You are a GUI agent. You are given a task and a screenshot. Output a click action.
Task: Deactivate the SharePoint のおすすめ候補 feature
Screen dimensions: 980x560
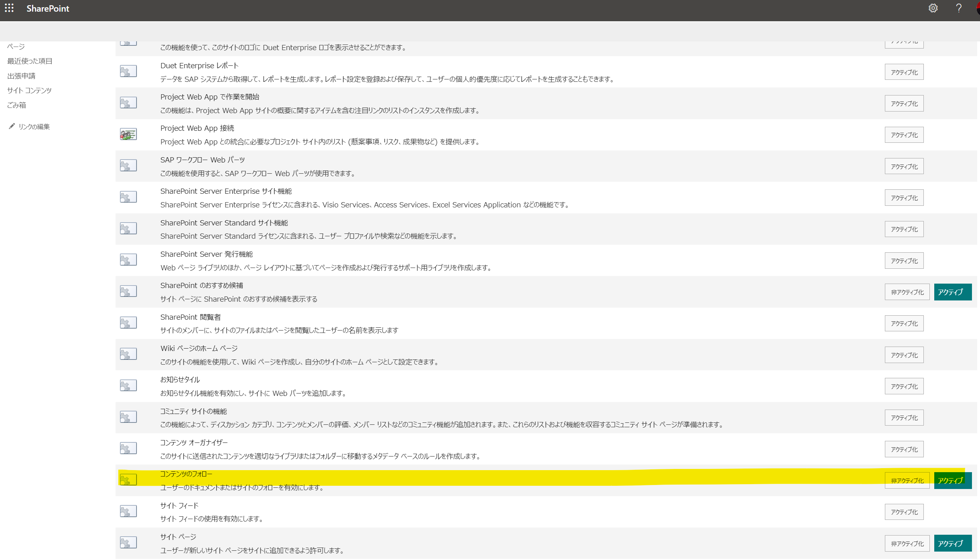(x=907, y=292)
